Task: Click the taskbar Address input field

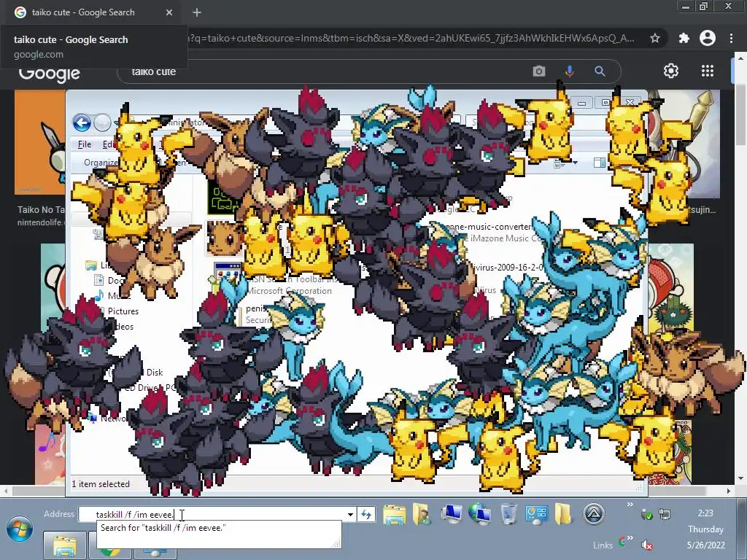Action: pyautogui.click(x=212, y=514)
